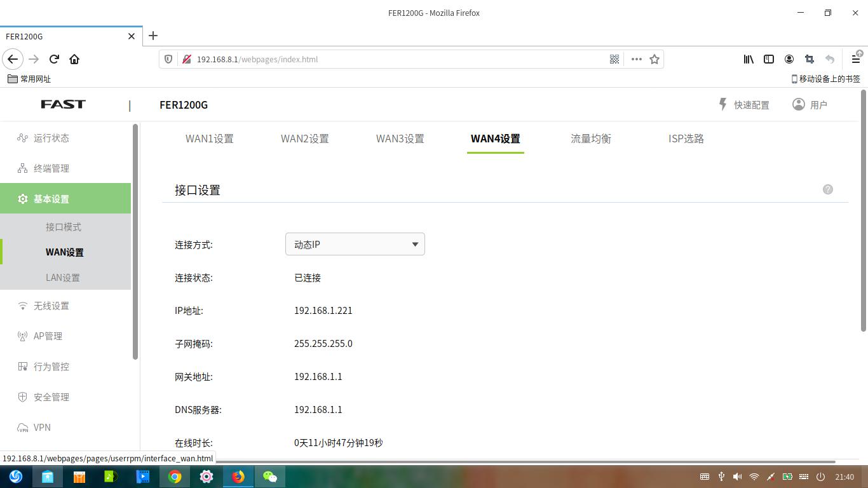The image size is (868, 488).
Task: Open the 快速配置 lightning icon
Action: [722, 104]
